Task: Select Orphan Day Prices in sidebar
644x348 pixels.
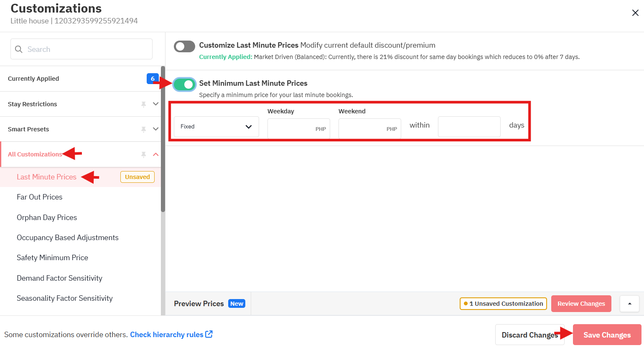Action: pyautogui.click(x=47, y=217)
